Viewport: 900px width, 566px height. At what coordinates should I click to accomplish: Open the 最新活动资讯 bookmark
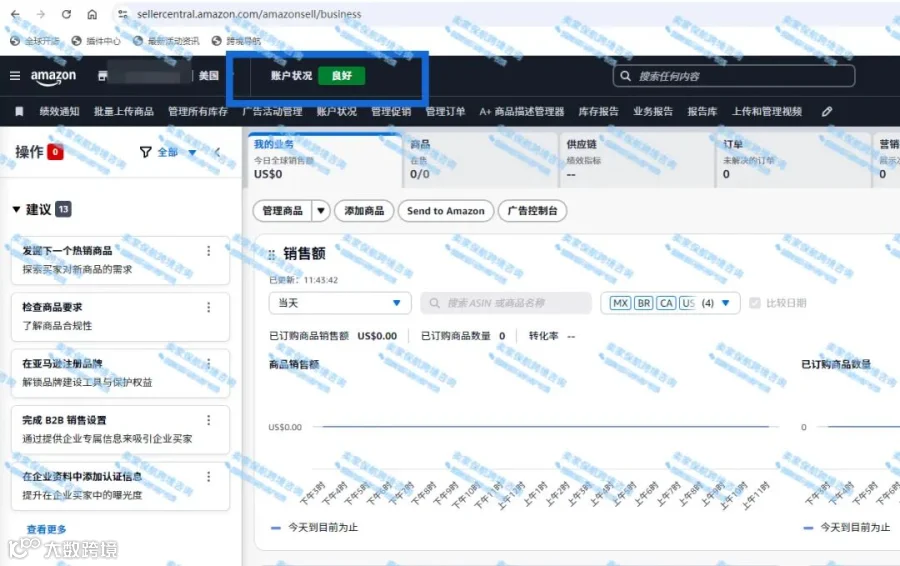pyautogui.click(x=166, y=41)
